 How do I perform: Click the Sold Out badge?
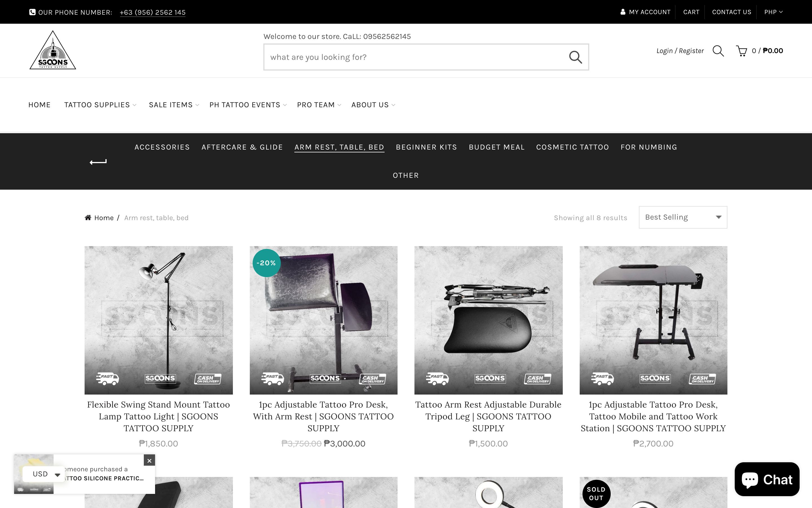pyautogui.click(x=596, y=494)
